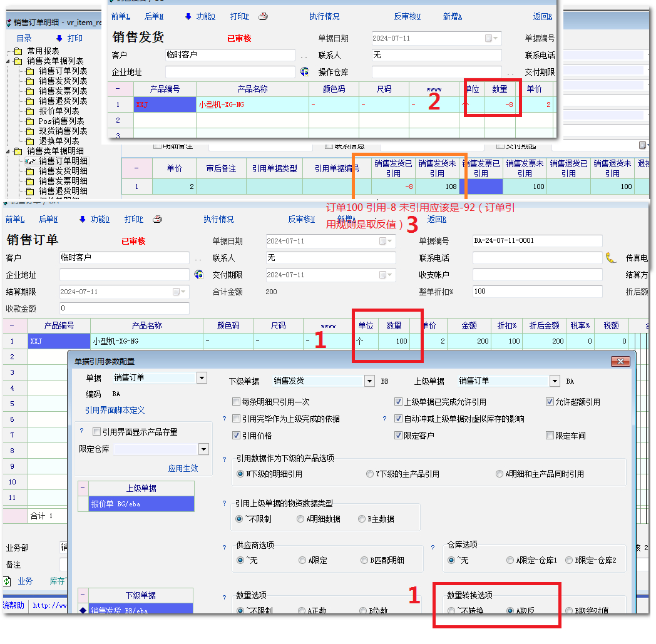Screen dimensions: 656x644
Task: Collapse the 销售类单据列表 tree node
Action: coord(8,61)
